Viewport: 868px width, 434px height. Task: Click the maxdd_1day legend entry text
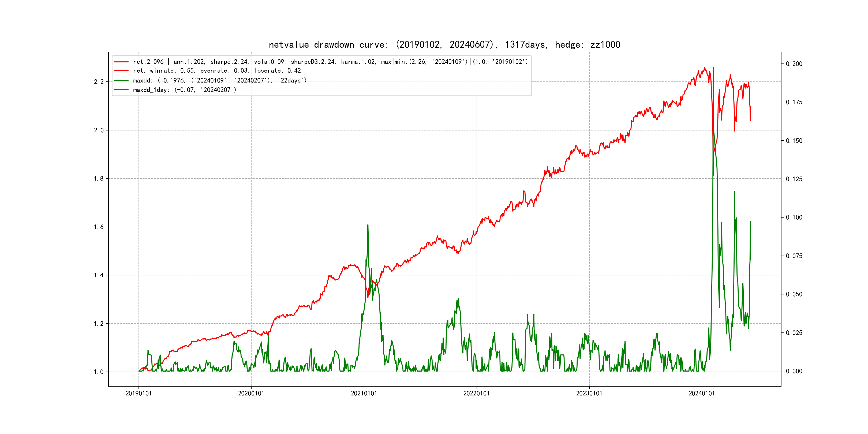(185, 90)
